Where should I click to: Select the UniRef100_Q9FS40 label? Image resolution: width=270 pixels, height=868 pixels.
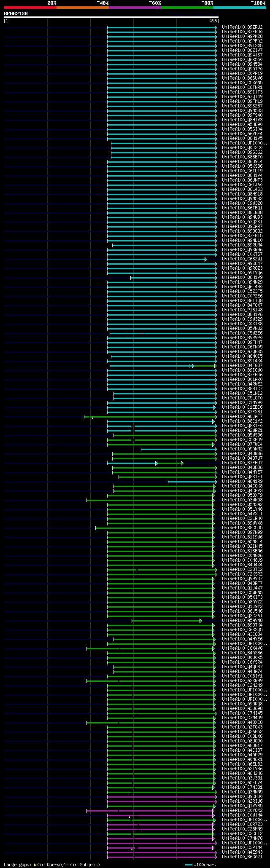[242, 115]
